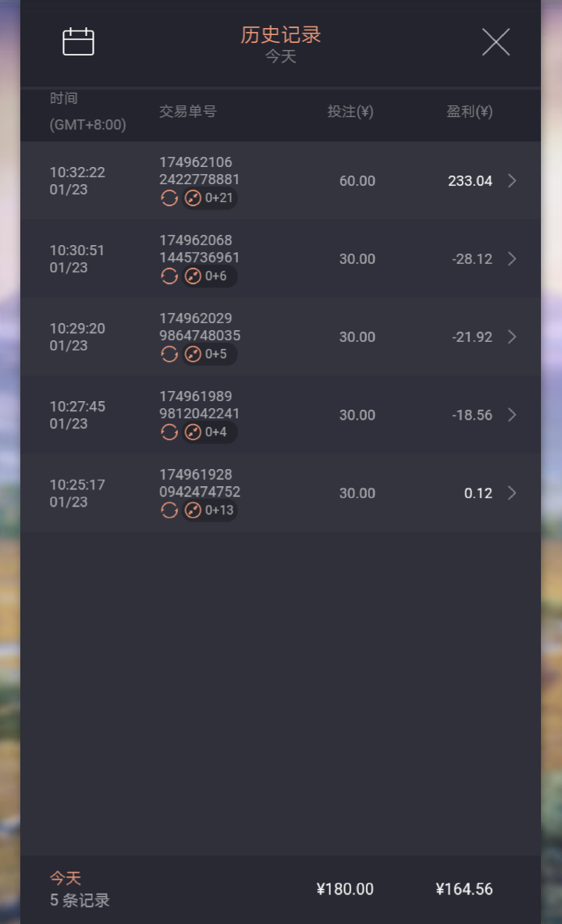Tap the 0+6 free spins badge
The width and height of the screenshot is (562, 924).
tap(209, 275)
